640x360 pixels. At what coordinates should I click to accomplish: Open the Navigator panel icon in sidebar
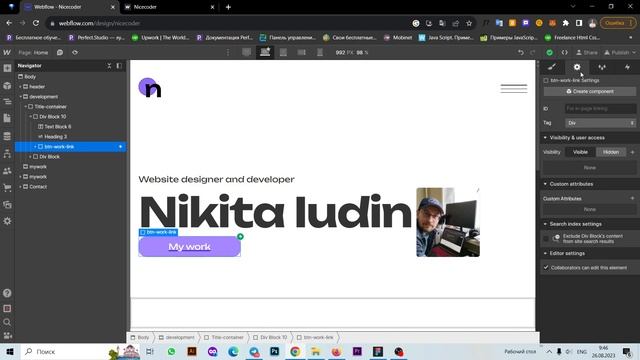point(7,102)
